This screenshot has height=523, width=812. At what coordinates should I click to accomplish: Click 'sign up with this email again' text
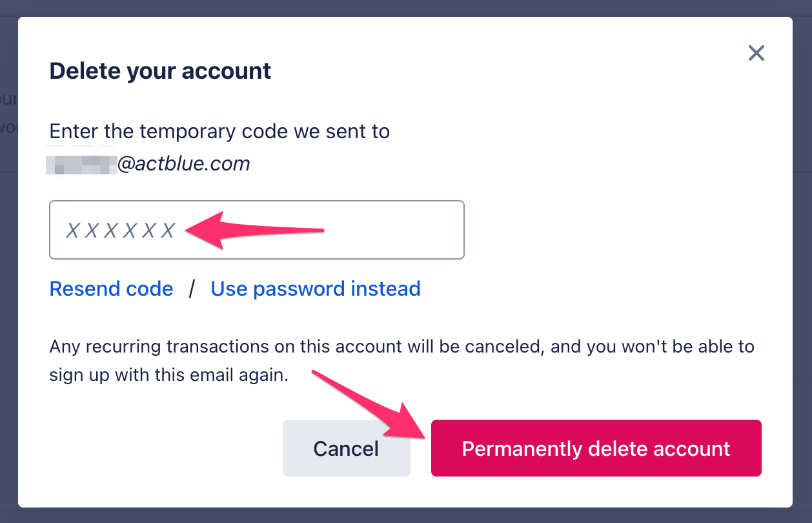click(x=168, y=375)
